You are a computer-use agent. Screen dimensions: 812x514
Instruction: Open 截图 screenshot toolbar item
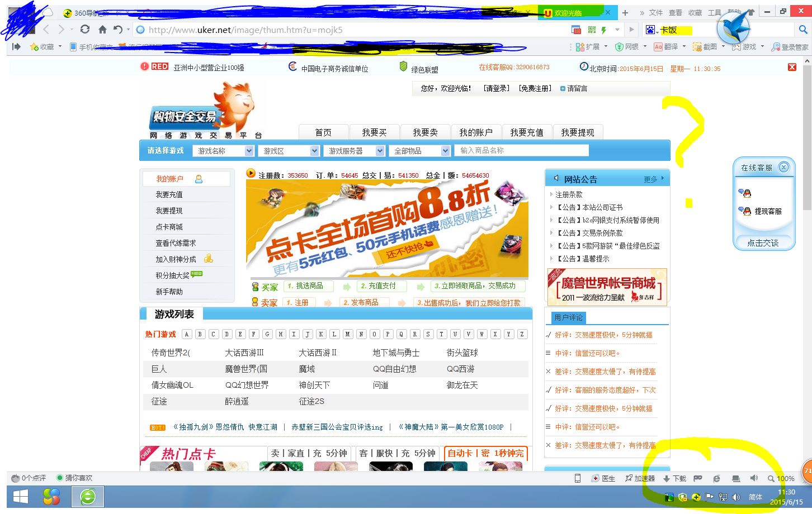706,47
